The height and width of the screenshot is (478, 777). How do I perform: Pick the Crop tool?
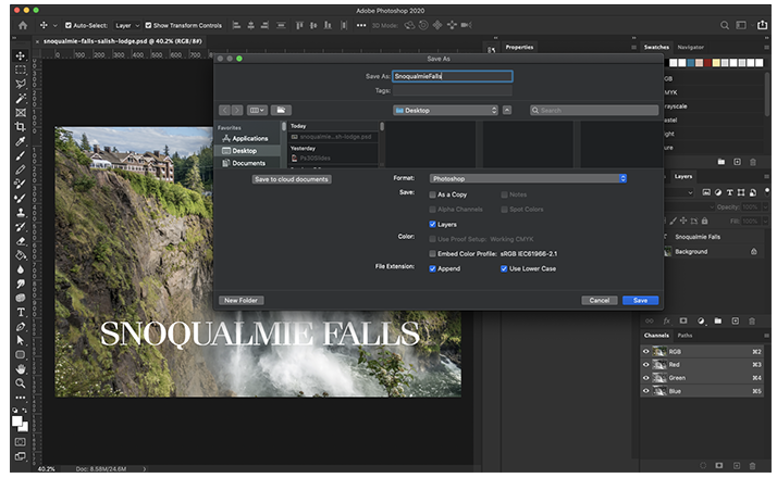[x=20, y=127]
